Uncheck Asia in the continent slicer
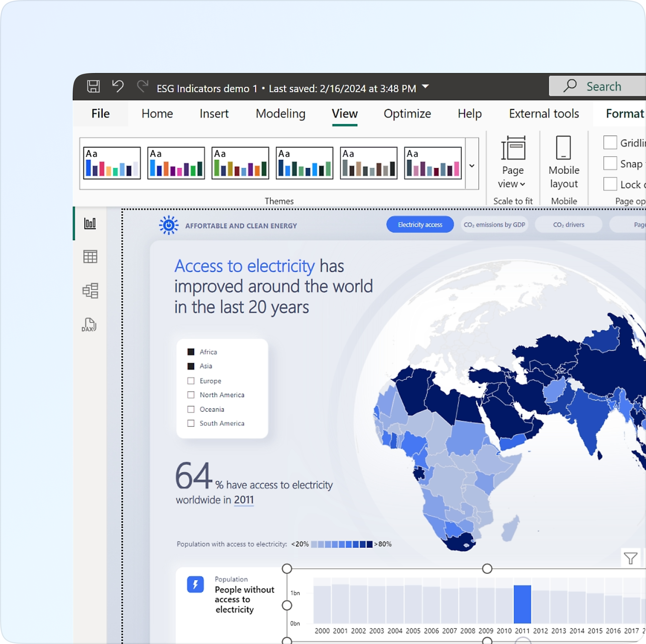The width and height of the screenshot is (646, 644). [191, 366]
